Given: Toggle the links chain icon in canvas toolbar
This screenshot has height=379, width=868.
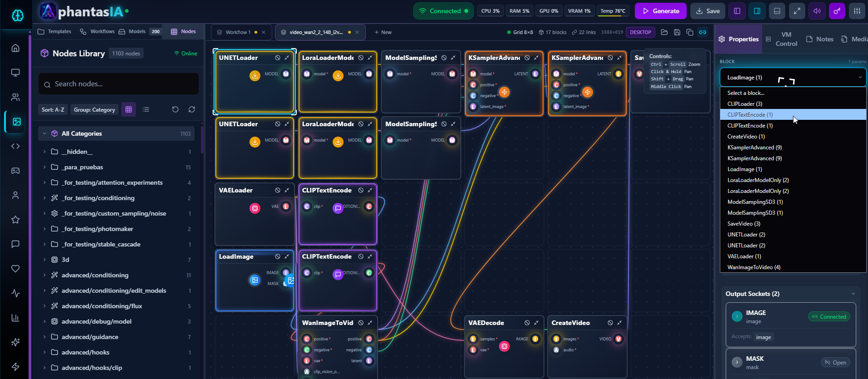Looking at the screenshot, I should [x=703, y=32].
